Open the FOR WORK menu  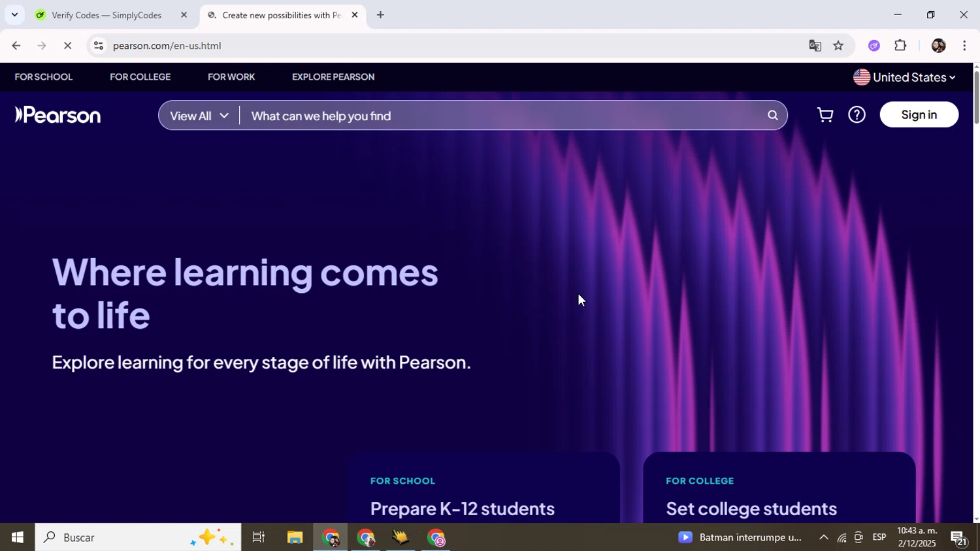pyautogui.click(x=231, y=77)
